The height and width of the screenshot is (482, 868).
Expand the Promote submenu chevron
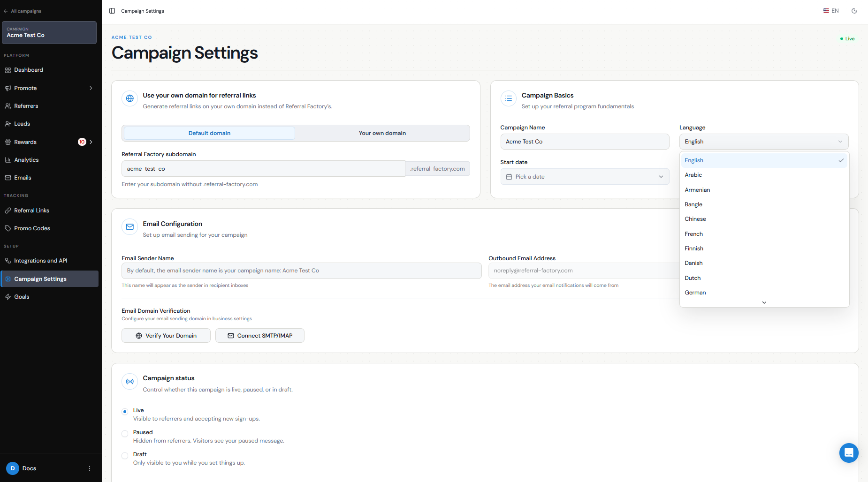tap(91, 88)
